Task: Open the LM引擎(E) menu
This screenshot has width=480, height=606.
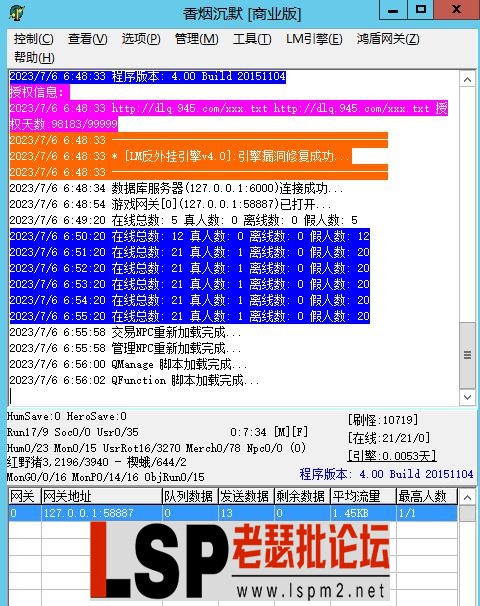Action: [x=314, y=39]
